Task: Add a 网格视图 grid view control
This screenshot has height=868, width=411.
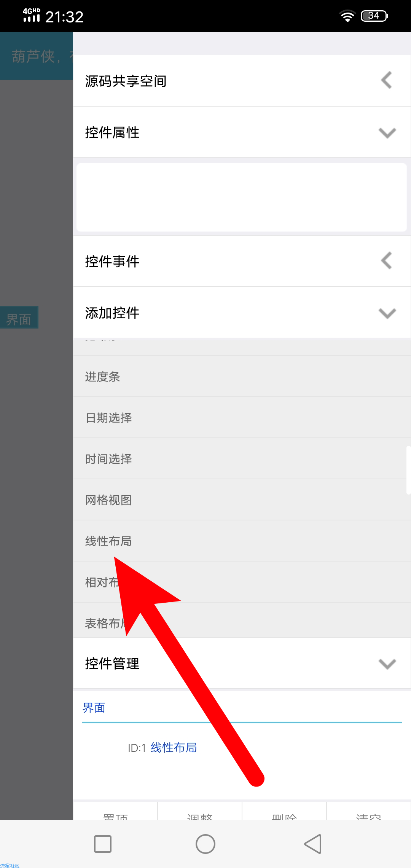Action: (x=242, y=500)
